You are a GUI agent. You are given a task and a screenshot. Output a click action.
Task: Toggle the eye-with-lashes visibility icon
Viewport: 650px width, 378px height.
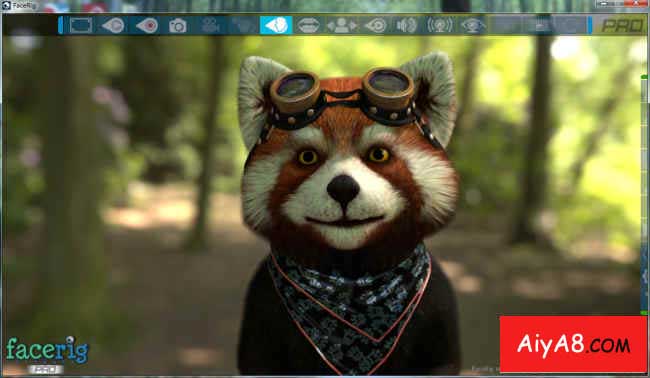473,25
